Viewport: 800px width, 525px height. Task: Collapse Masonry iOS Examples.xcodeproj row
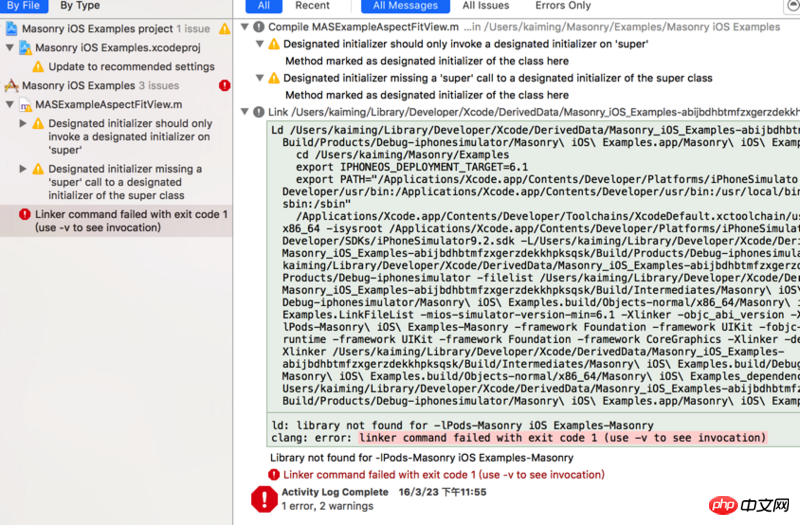(x=10, y=47)
